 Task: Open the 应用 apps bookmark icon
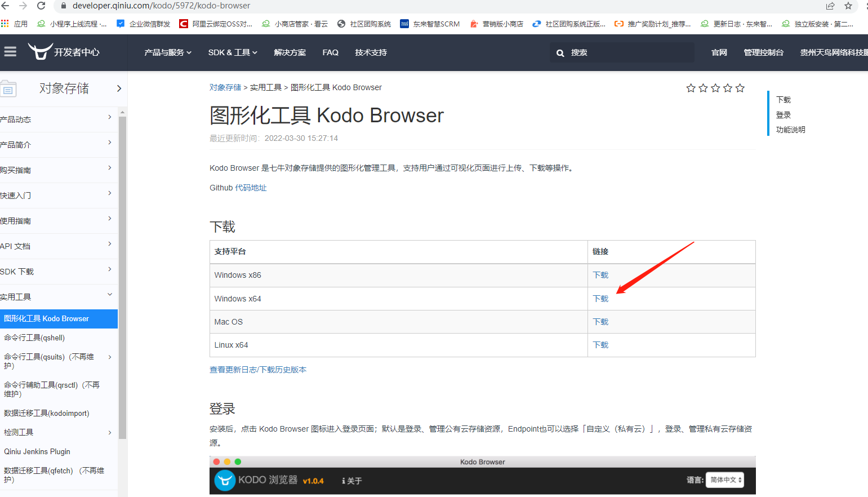pos(5,24)
